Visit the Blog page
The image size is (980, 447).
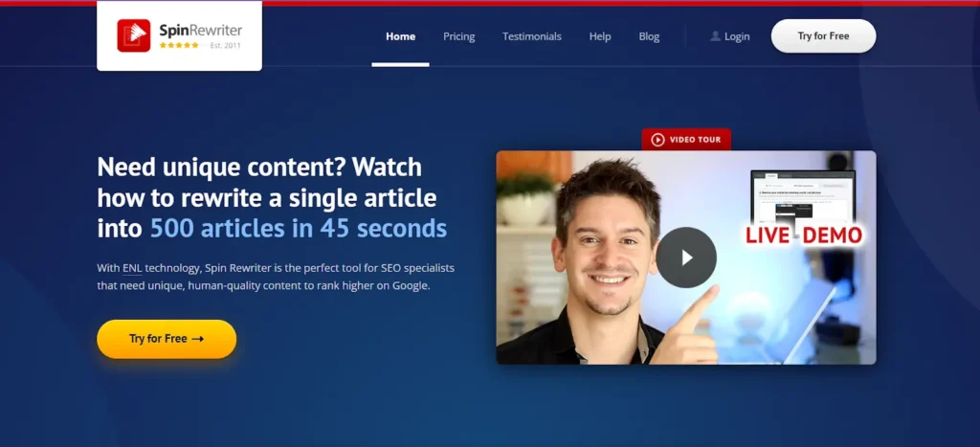[x=649, y=36]
